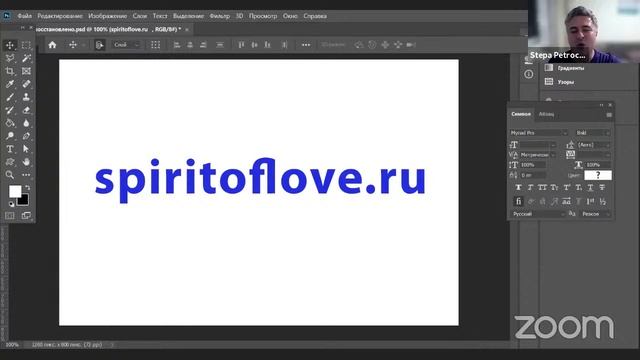Select the Eraser tool
This screenshot has height=360, width=640.
click(26, 110)
